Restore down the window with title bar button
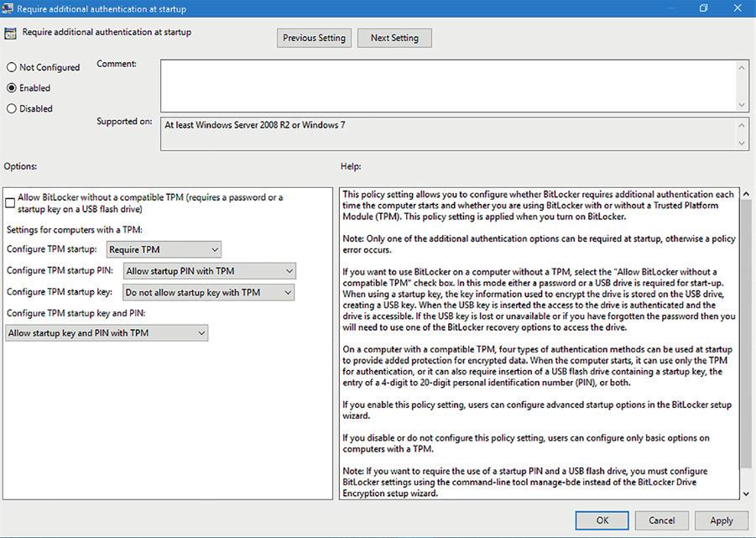The width and height of the screenshot is (756, 538). tap(703, 8)
